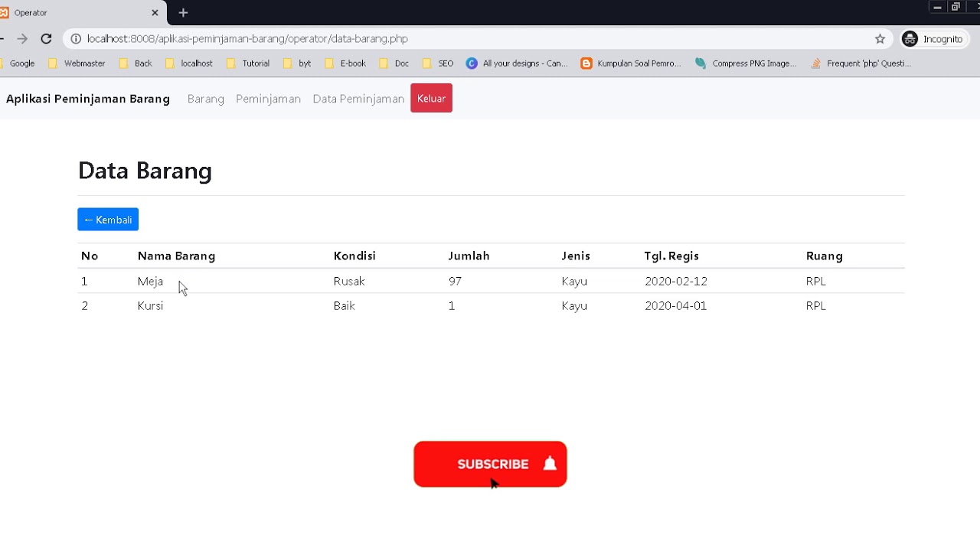
Task: Go forward with the browser arrow
Action: 22,39
